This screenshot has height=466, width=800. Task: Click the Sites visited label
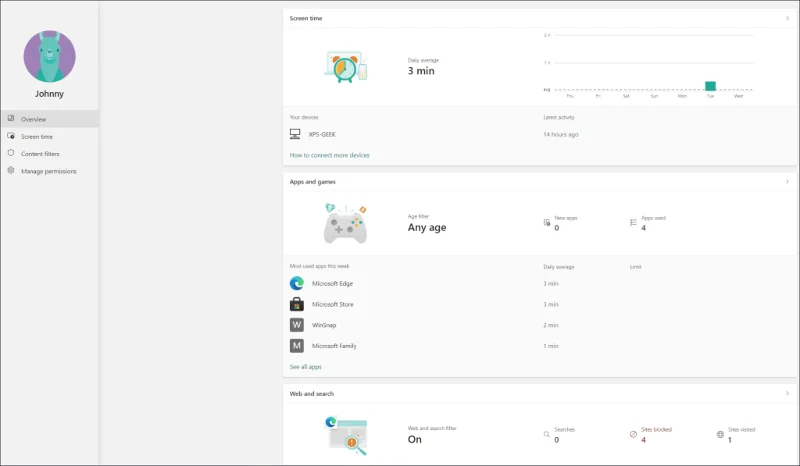[x=741, y=430]
